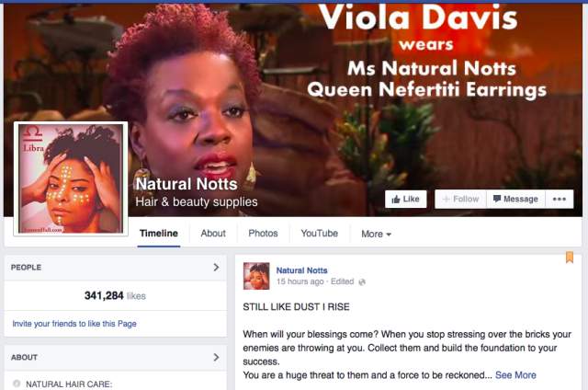Click Natural Notts author name link

[302, 270]
